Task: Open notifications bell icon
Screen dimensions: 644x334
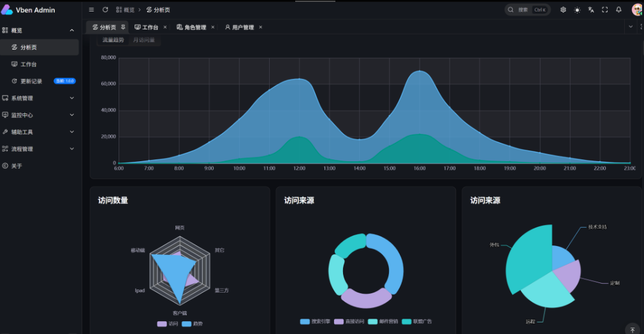Action: [x=618, y=10]
